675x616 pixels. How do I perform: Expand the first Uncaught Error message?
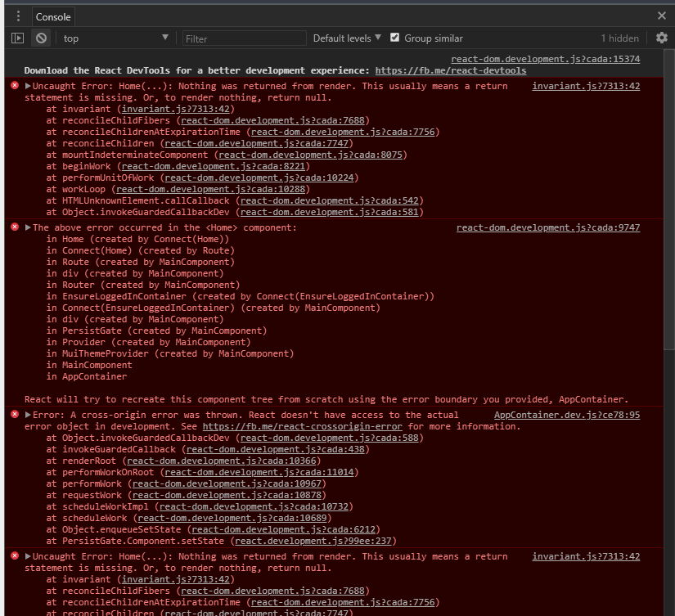[x=28, y=86]
